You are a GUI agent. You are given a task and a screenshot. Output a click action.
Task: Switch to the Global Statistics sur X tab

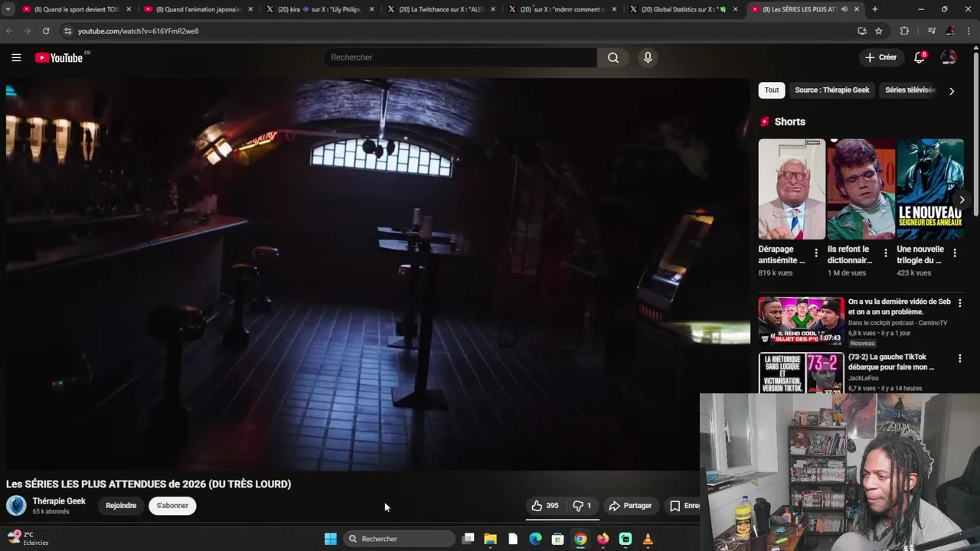click(683, 9)
